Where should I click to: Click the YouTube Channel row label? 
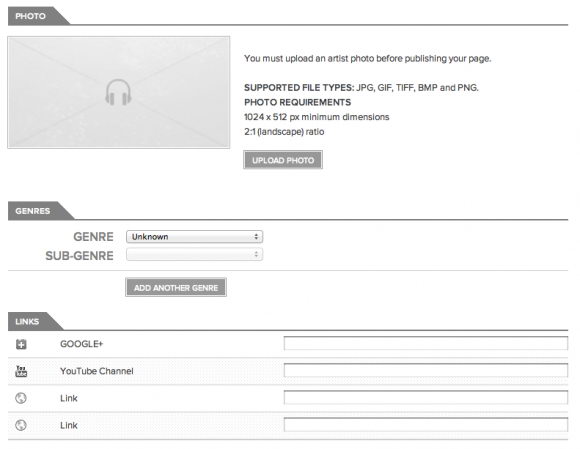point(97,371)
